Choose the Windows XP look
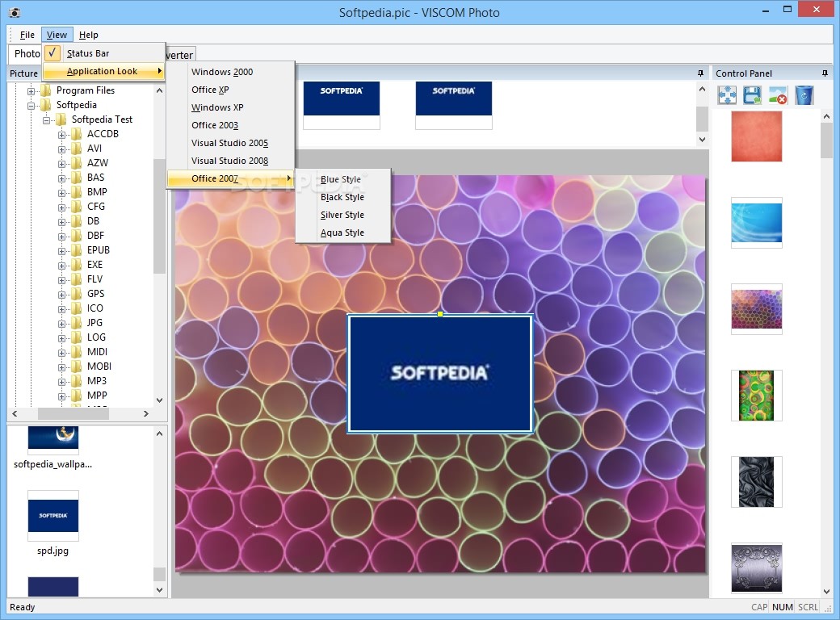This screenshot has width=840, height=620. click(x=230, y=107)
